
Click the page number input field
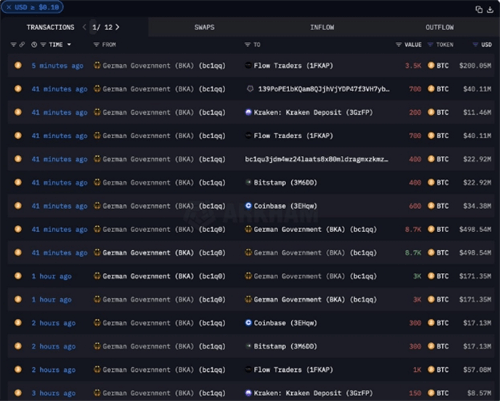point(95,27)
